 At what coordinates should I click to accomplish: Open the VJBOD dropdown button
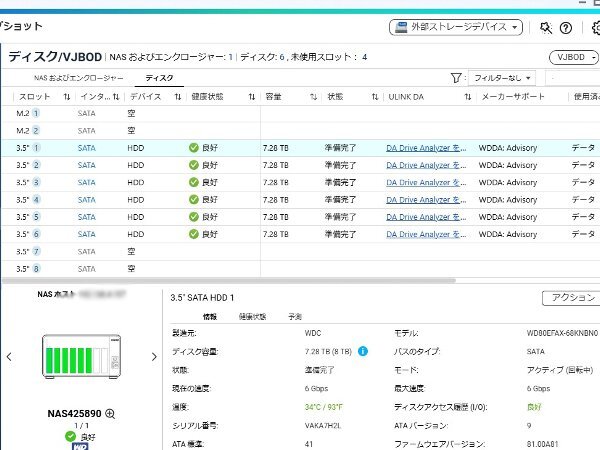(574, 57)
